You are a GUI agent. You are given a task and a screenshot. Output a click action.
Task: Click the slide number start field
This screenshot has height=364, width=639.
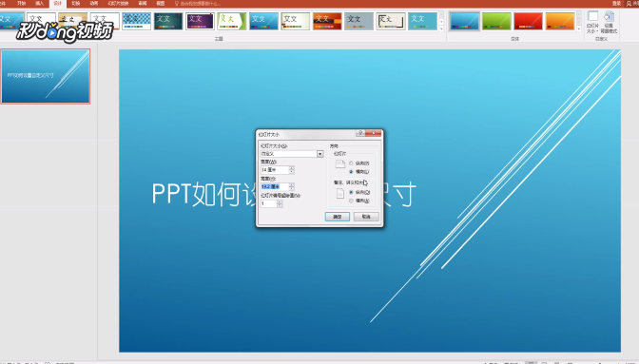click(x=268, y=203)
